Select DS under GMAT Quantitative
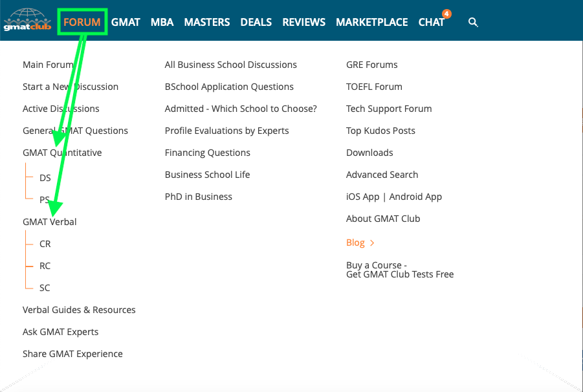 [45, 177]
